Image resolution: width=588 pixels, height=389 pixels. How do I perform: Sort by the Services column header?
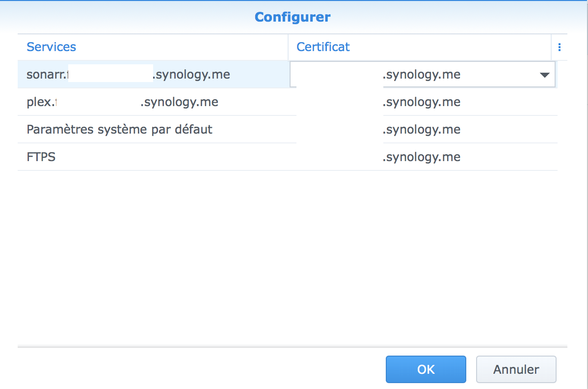pos(52,47)
